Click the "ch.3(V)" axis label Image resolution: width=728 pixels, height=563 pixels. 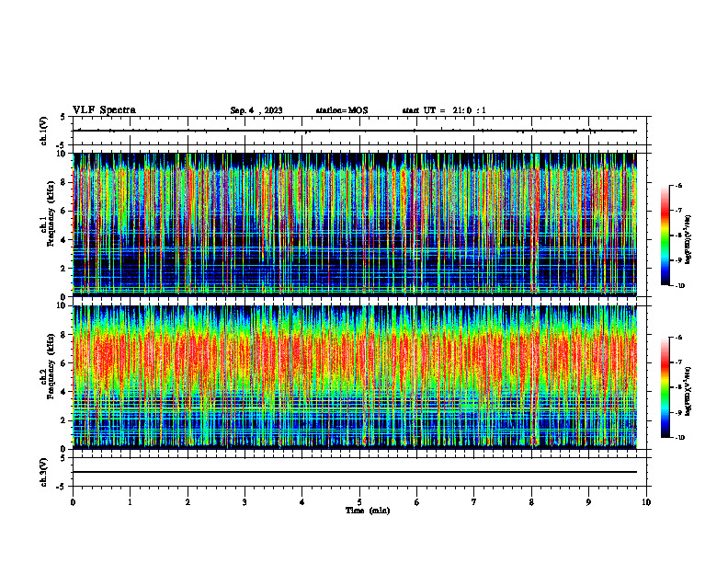(44, 472)
